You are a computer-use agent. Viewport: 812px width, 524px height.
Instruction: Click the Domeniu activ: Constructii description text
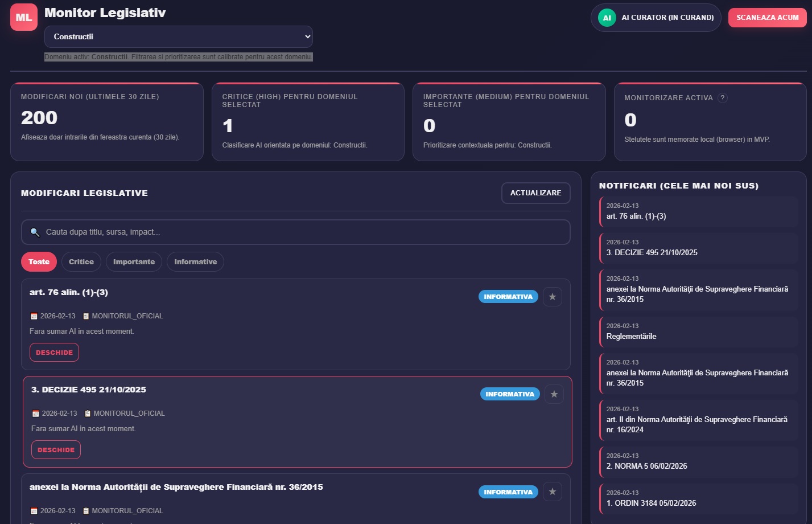[179, 57]
